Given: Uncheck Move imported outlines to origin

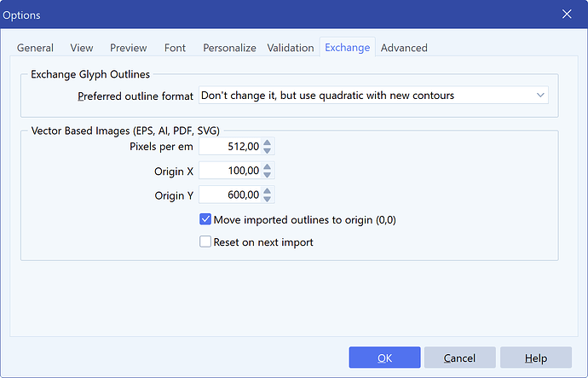Looking at the screenshot, I should [205, 219].
